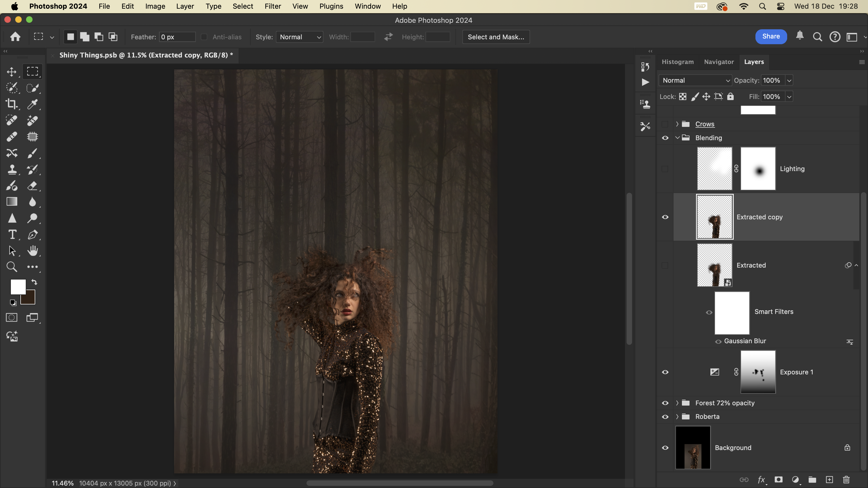Viewport: 868px width, 488px height.
Task: Hide the Background layer
Action: click(665, 448)
